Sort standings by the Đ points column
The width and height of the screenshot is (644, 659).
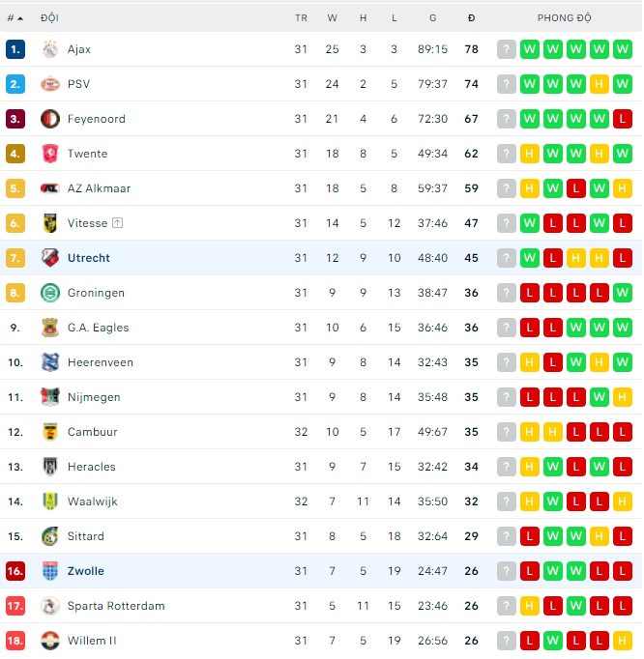[471, 18]
